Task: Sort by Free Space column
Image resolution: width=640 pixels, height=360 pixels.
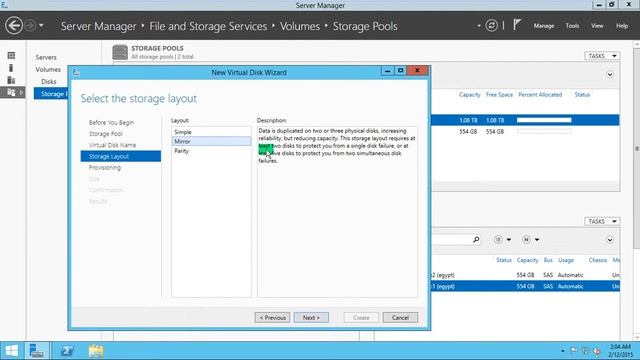Action: click(499, 95)
